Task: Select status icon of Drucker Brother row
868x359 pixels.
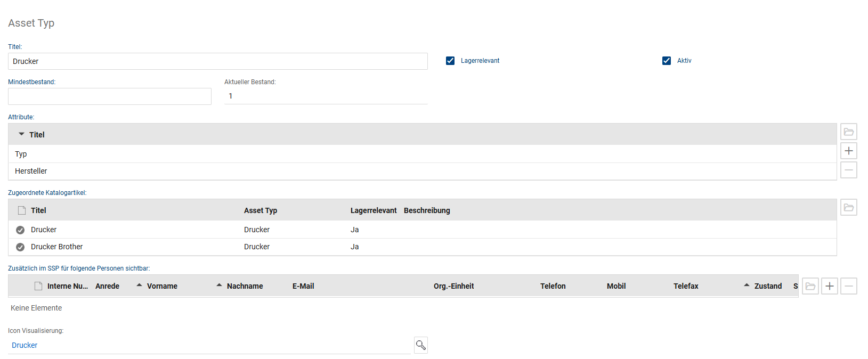Action: click(x=20, y=247)
